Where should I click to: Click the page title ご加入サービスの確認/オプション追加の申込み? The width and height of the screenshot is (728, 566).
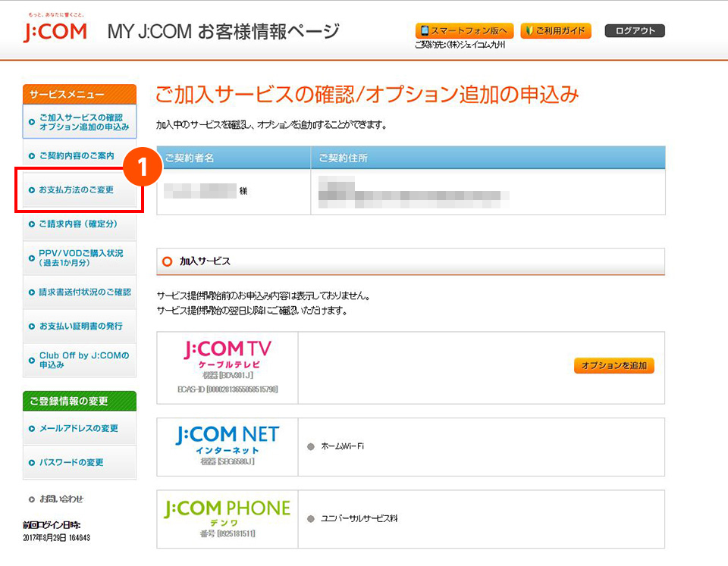point(367,95)
